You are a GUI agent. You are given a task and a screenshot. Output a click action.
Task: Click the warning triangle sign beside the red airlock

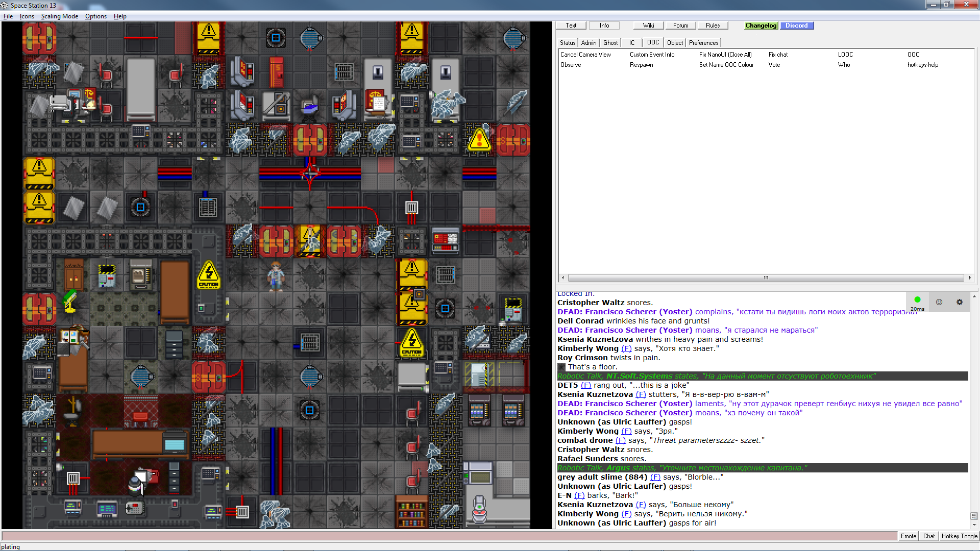(x=479, y=139)
